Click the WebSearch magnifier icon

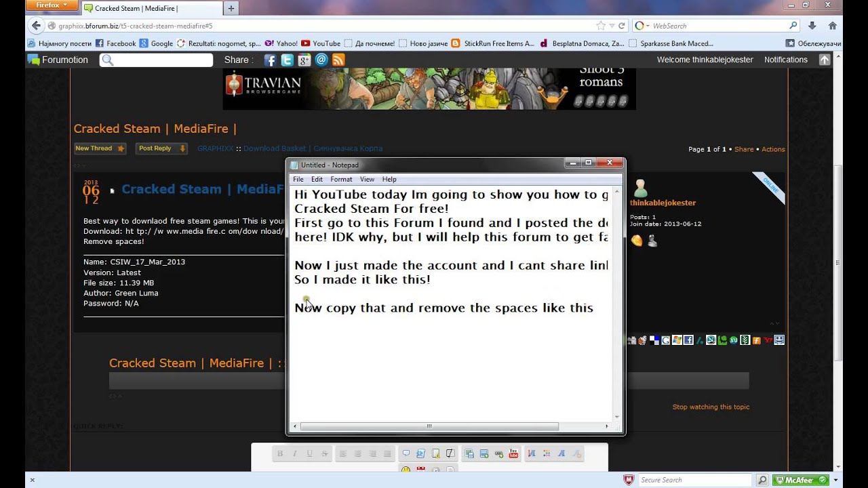point(793,26)
